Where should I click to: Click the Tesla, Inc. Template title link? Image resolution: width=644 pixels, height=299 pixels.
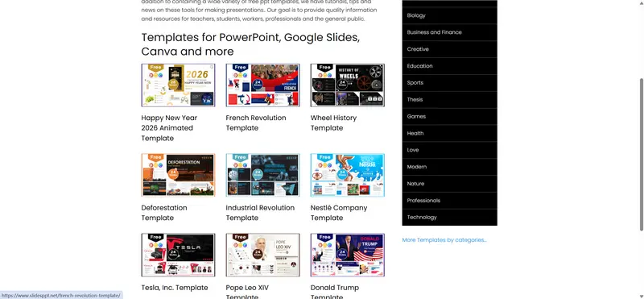tap(175, 288)
